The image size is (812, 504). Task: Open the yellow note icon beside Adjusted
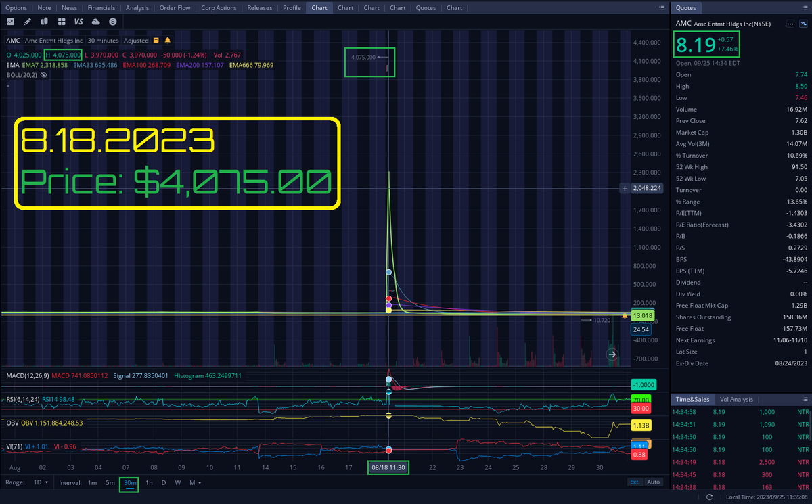(156, 40)
